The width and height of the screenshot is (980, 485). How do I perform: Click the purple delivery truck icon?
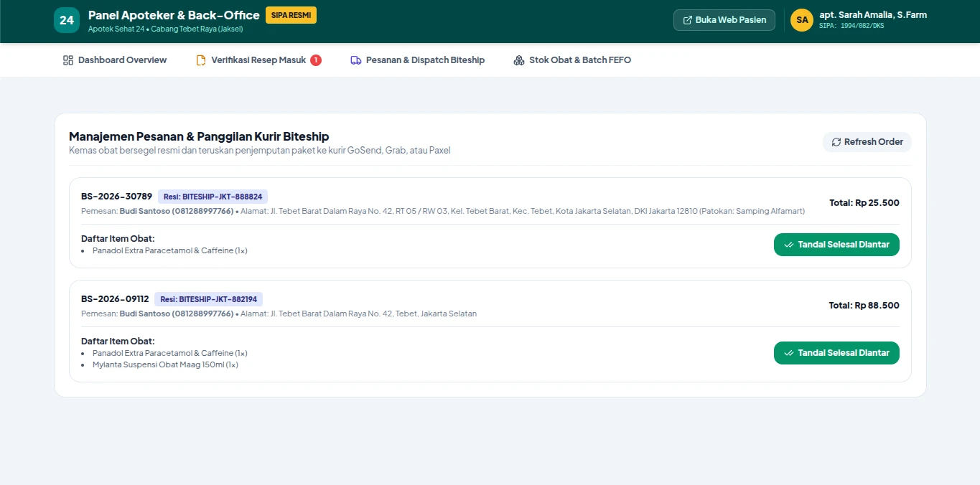click(x=356, y=60)
